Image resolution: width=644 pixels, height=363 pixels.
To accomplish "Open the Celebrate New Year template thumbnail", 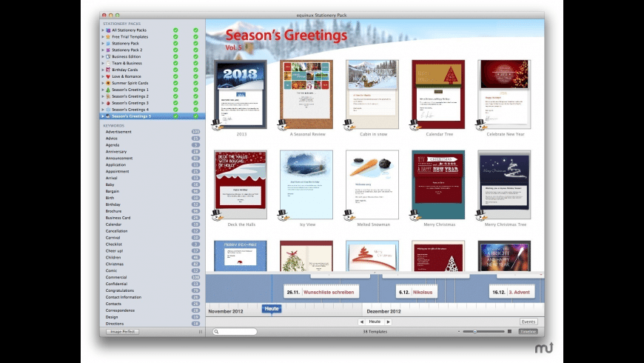I will pos(504,94).
